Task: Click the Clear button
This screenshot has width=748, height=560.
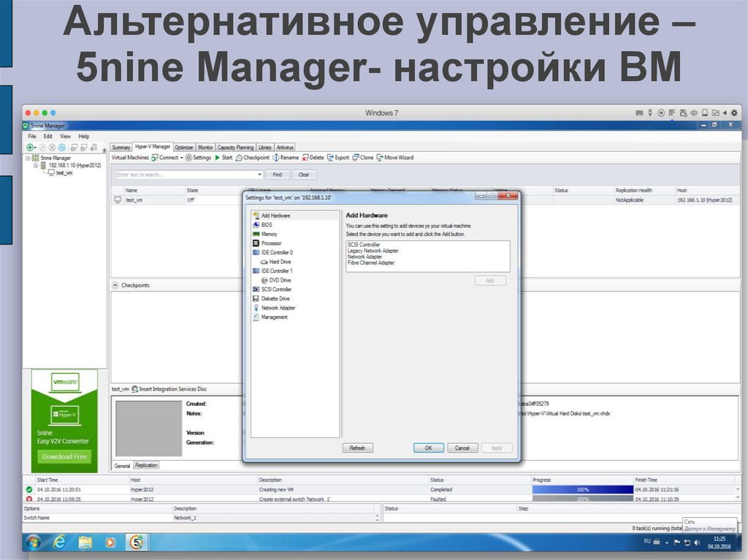Action: coord(304,175)
